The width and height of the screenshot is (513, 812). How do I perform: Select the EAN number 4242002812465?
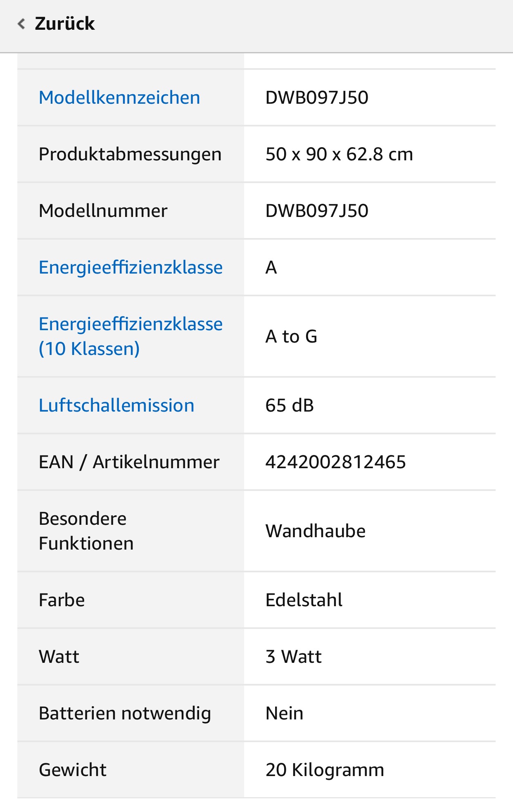tap(336, 462)
